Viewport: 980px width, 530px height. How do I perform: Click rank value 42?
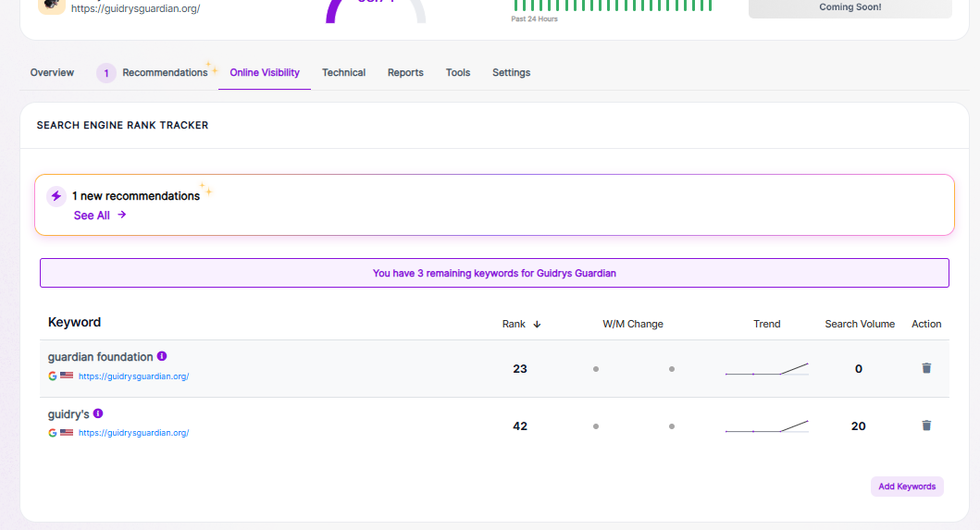pyautogui.click(x=520, y=426)
